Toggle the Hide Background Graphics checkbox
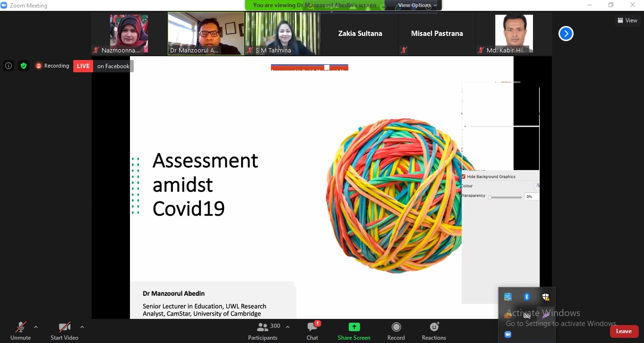 point(464,177)
